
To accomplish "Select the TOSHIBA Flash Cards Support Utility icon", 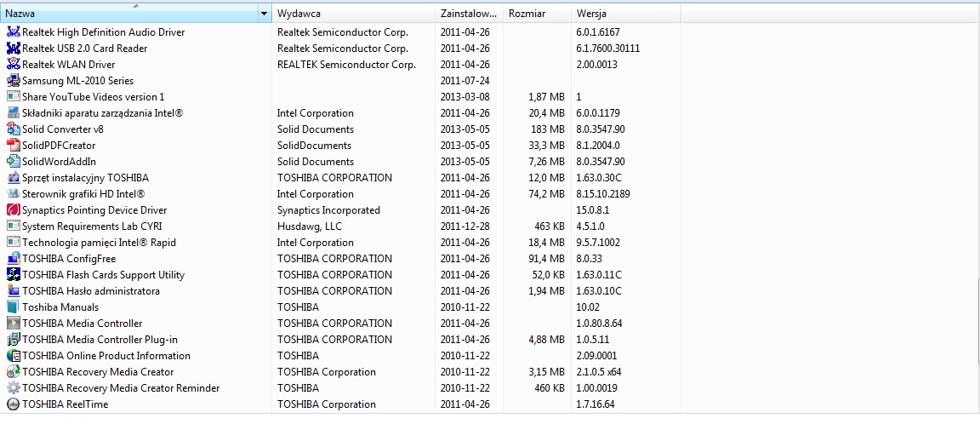I will pyautogui.click(x=13, y=274).
